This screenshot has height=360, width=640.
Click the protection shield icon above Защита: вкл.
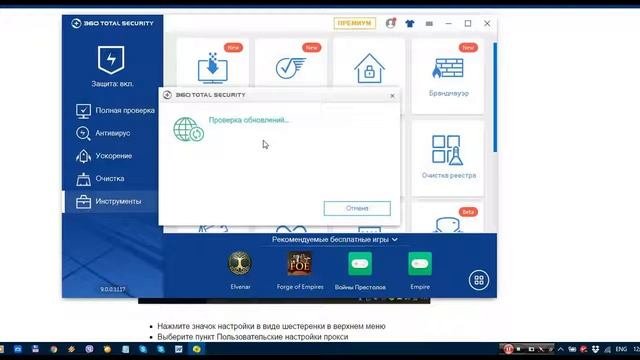tap(111, 60)
